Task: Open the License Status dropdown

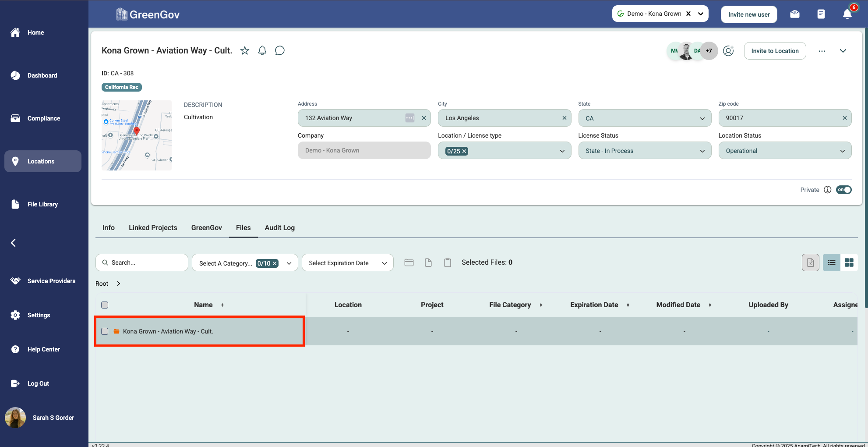Action: (x=645, y=151)
